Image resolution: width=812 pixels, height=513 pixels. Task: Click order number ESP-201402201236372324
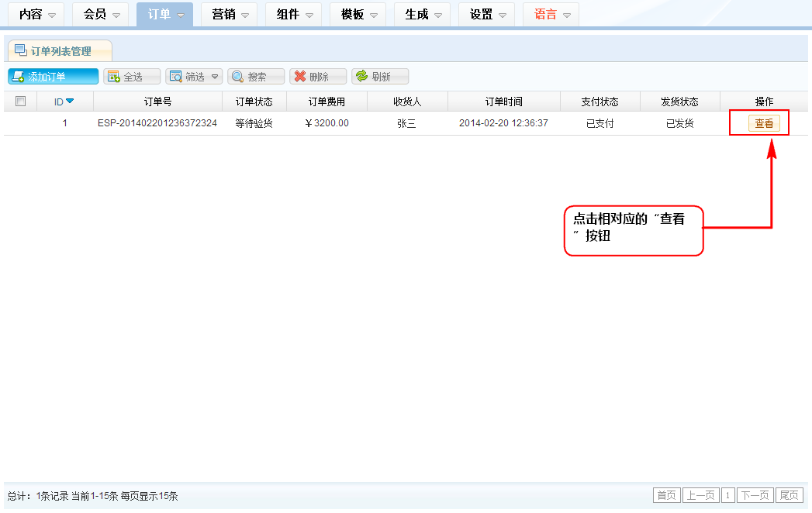click(157, 123)
